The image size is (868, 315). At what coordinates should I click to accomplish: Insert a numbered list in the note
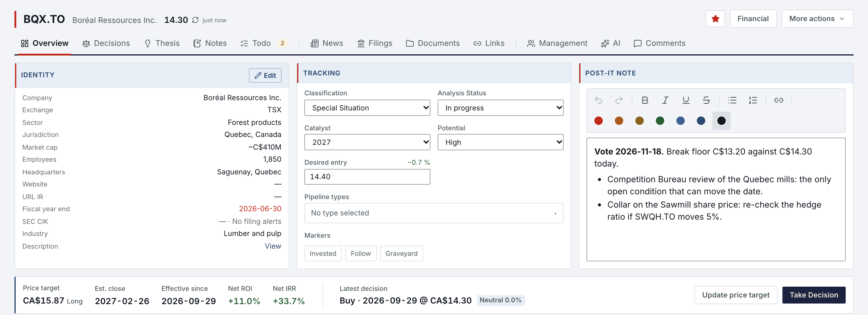tap(753, 100)
